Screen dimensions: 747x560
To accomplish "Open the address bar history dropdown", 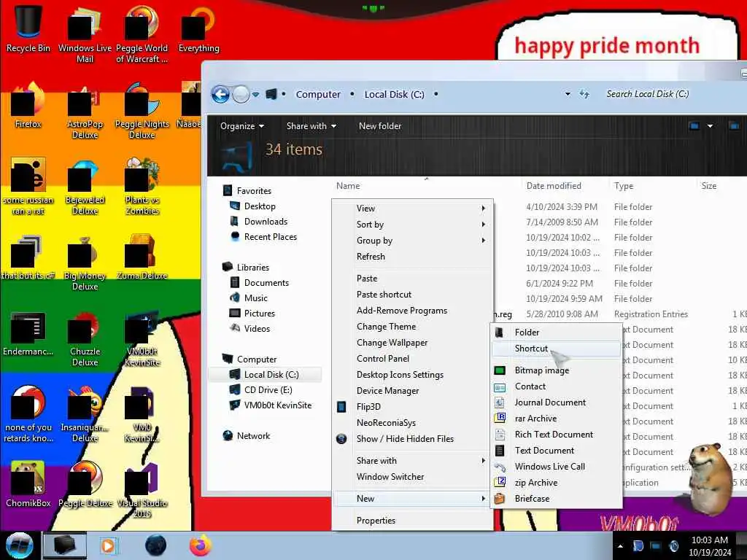I will click(568, 94).
